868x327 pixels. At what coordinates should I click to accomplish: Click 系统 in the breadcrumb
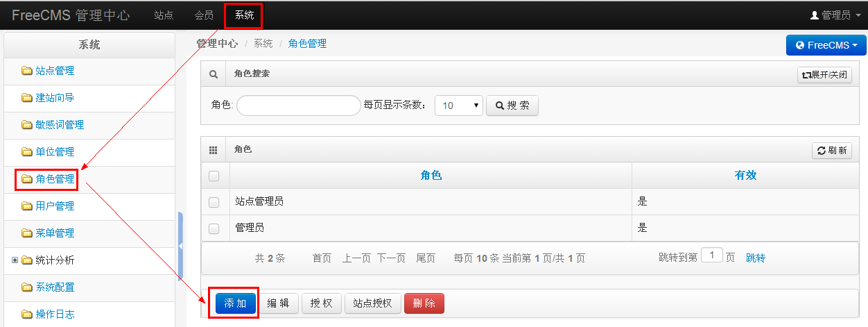point(263,44)
